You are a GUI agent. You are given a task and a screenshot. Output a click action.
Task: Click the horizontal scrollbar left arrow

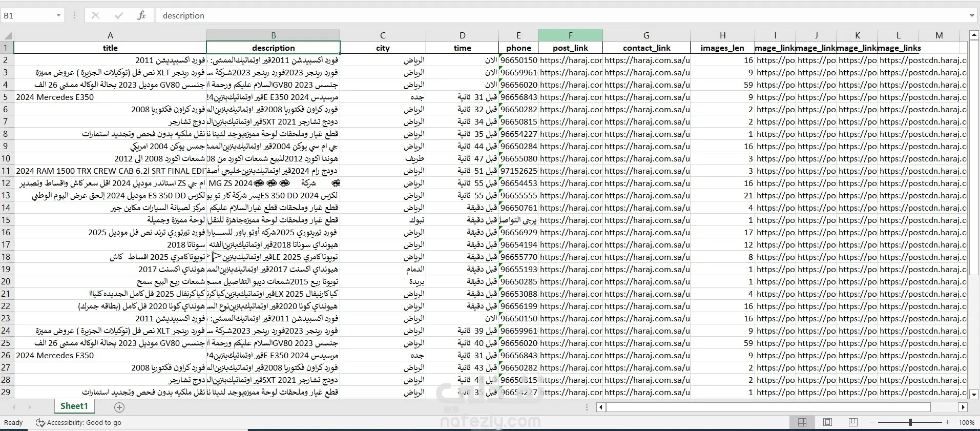pyautogui.click(x=601, y=407)
